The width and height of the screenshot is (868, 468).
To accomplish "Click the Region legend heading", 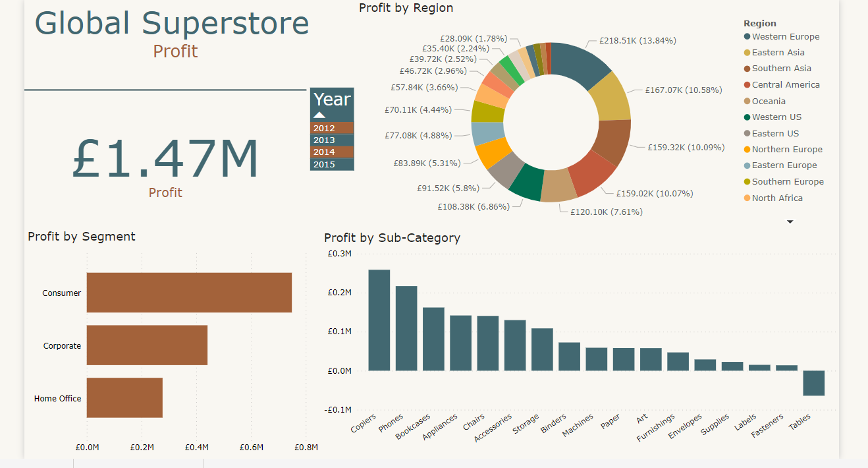I will (x=760, y=23).
